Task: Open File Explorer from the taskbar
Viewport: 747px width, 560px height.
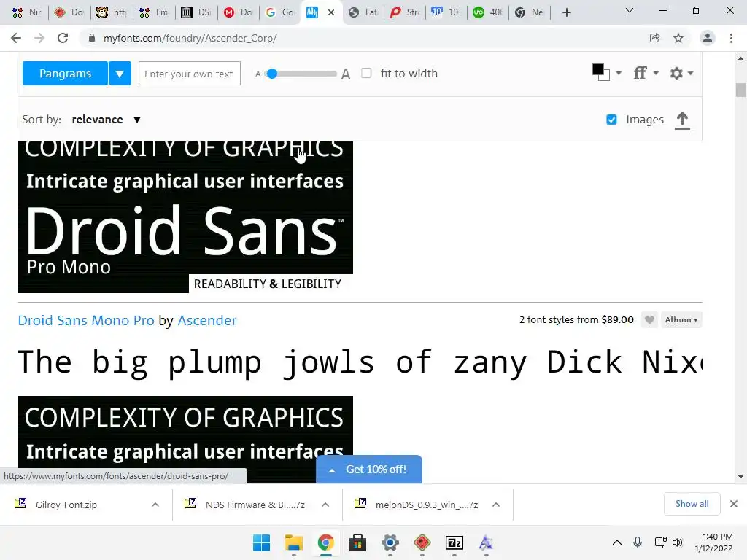Action: click(294, 542)
